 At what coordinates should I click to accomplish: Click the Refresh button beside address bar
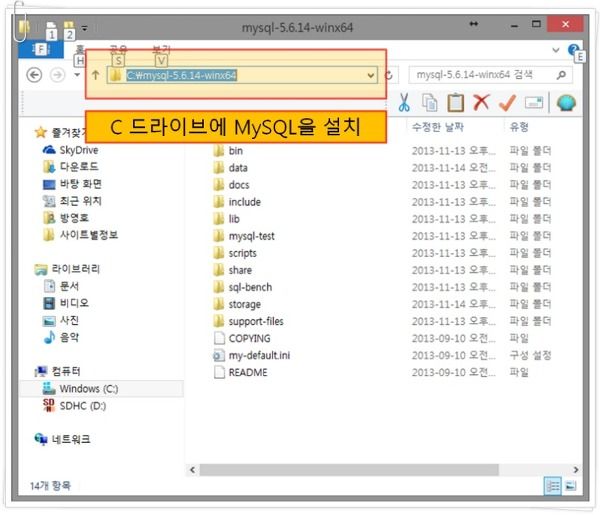point(389,75)
